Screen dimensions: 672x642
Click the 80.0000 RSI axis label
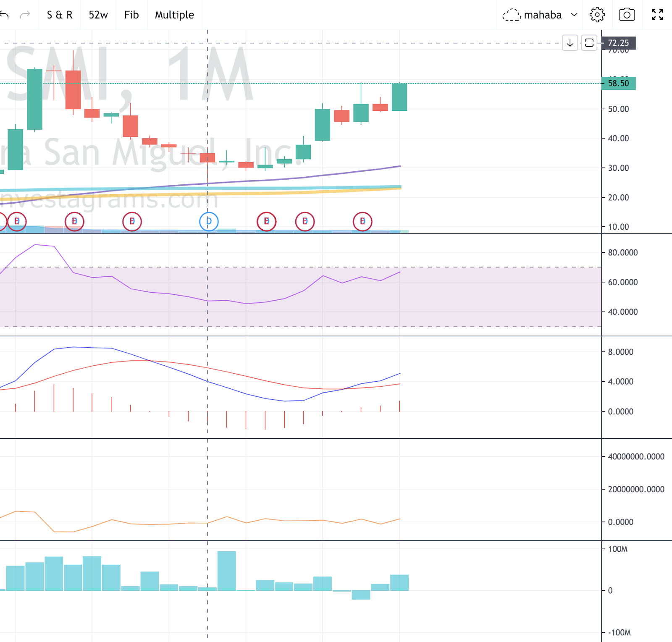tap(623, 253)
